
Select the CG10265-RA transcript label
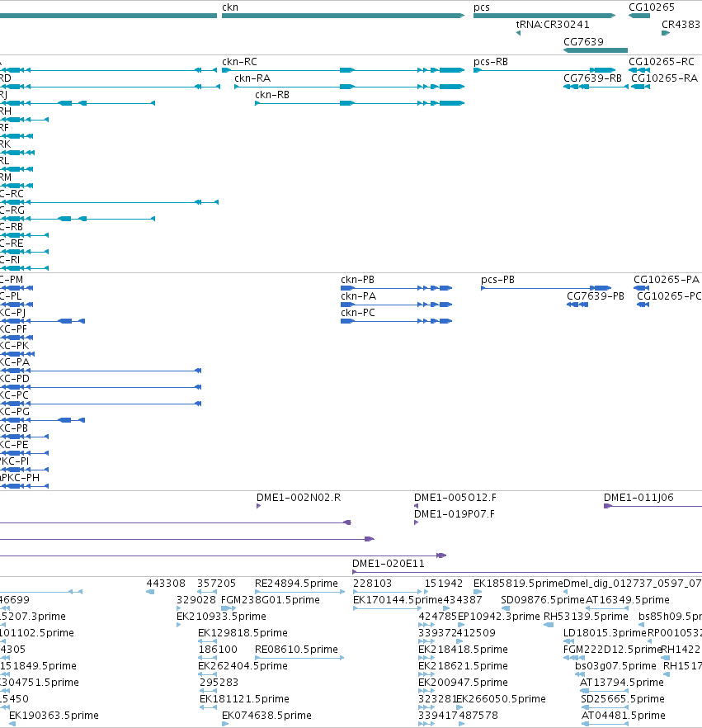(x=664, y=78)
